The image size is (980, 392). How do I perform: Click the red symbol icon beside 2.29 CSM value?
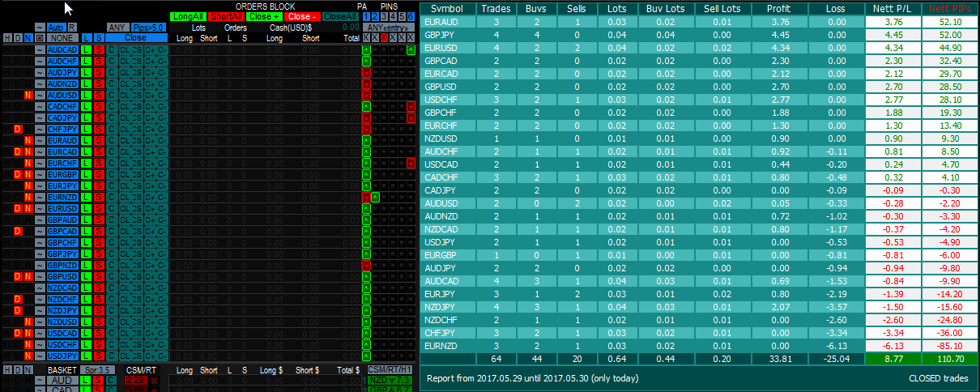point(154,381)
